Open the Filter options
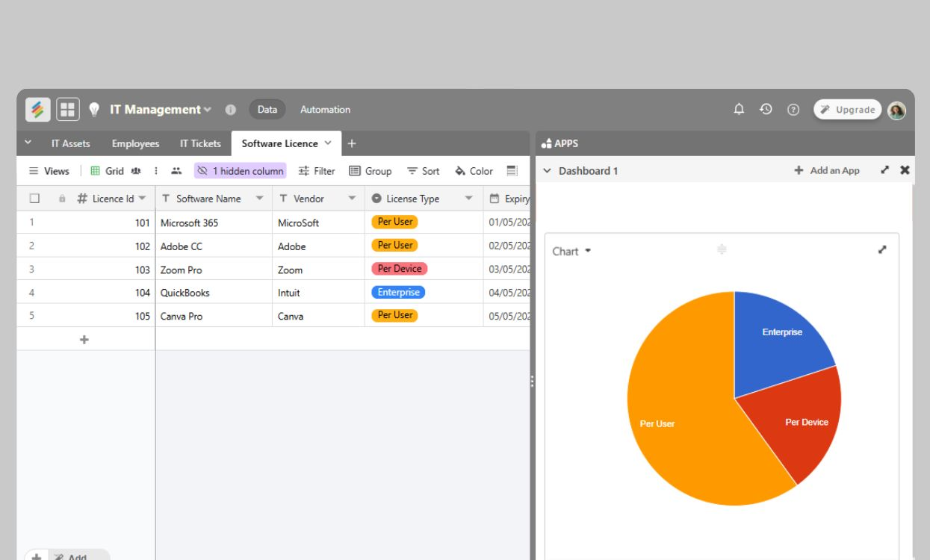The height and width of the screenshot is (560, 930). (x=317, y=171)
